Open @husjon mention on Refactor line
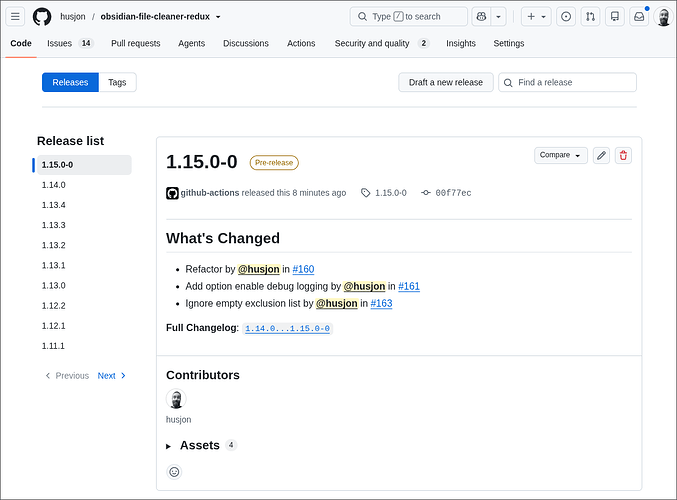 [x=259, y=269]
